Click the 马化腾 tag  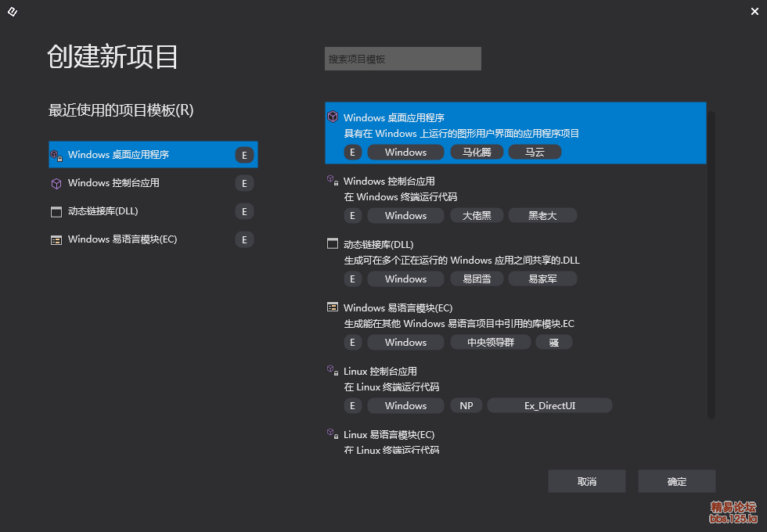coord(477,152)
